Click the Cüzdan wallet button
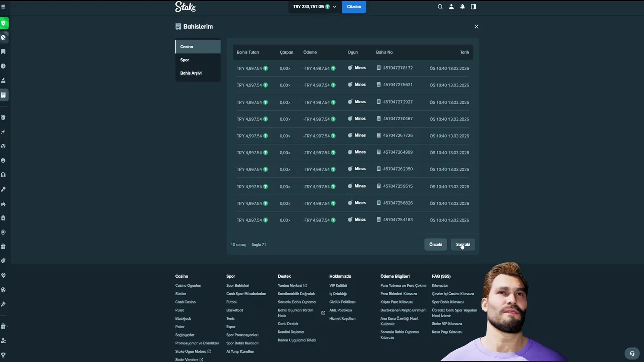Screen dimensions: 644x362 tap(354, 7)
